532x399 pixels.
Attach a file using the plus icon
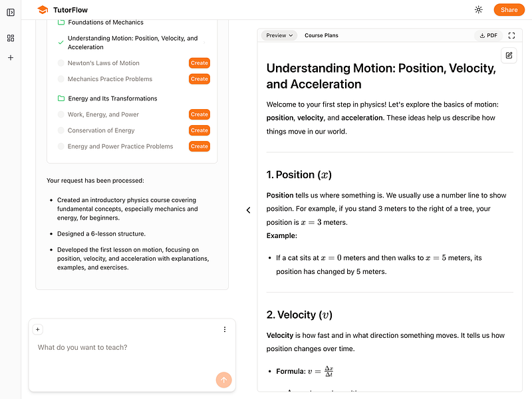point(37,329)
